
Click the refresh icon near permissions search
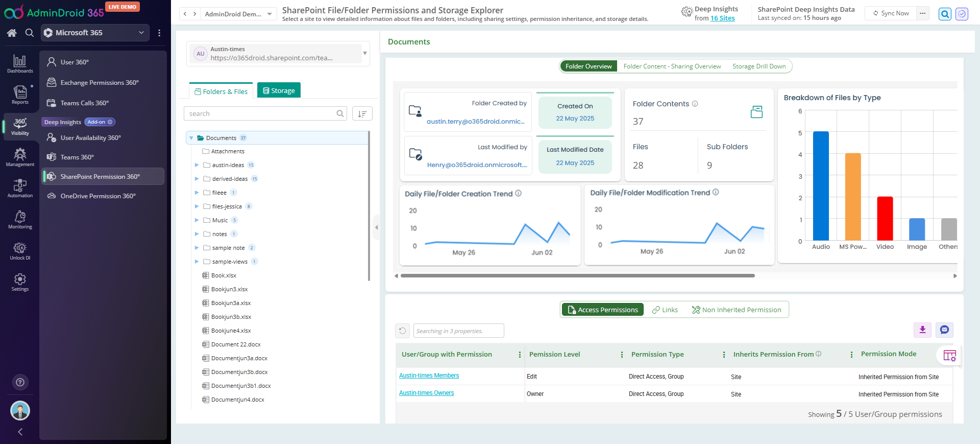pyautogui.click(x=402, y=331)
